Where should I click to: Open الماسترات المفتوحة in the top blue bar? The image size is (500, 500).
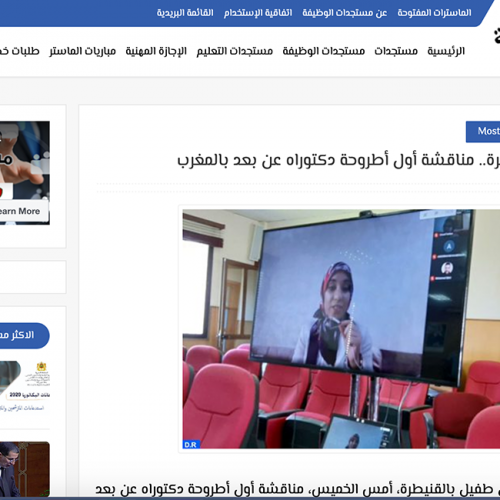tap(434, 13)
